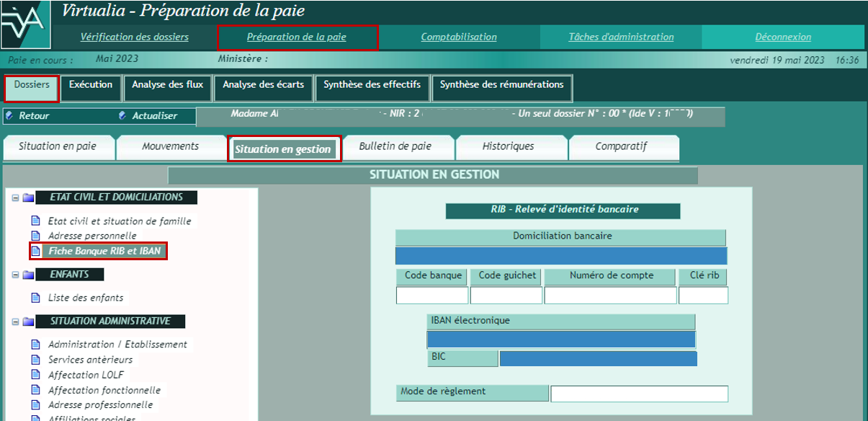Click document icon beside Affectation LOLF
Image resolution: width=868 pixels, height=421 pixels.
35,375
